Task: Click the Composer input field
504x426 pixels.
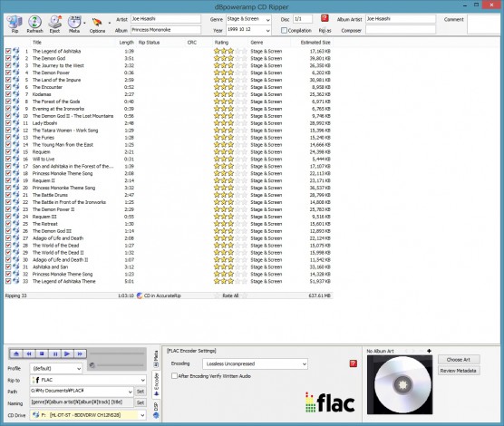Action: tap(401, 30)
